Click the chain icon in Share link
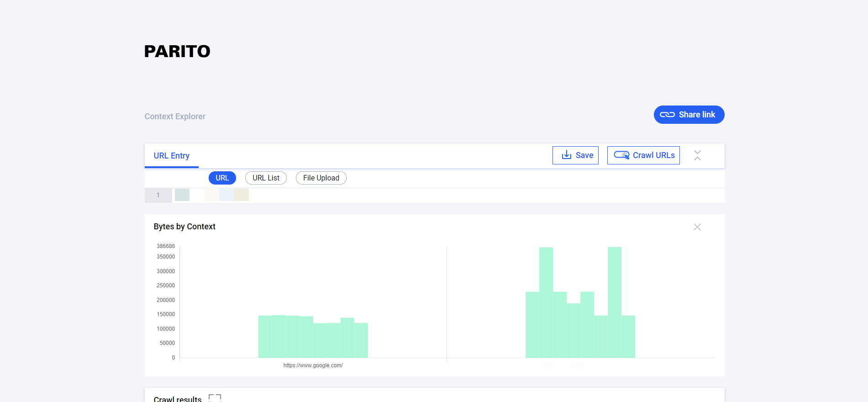This screenshot has width=868, height=402. (x=667, y=115)
